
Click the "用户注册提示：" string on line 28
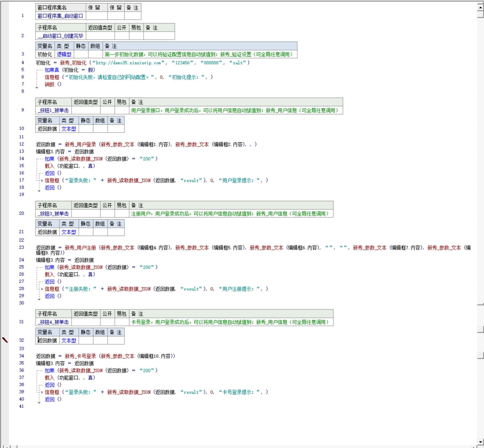[x=239, y=289]
